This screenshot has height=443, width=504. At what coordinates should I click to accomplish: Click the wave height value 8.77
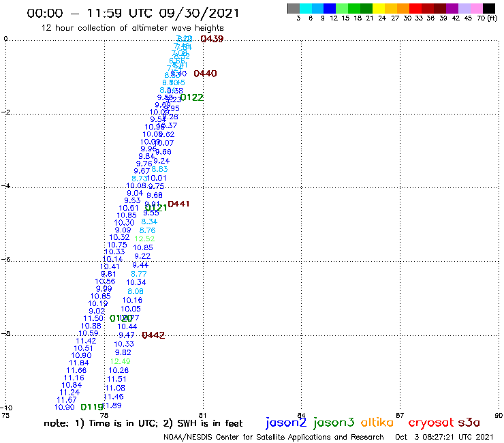coord(138,274)
